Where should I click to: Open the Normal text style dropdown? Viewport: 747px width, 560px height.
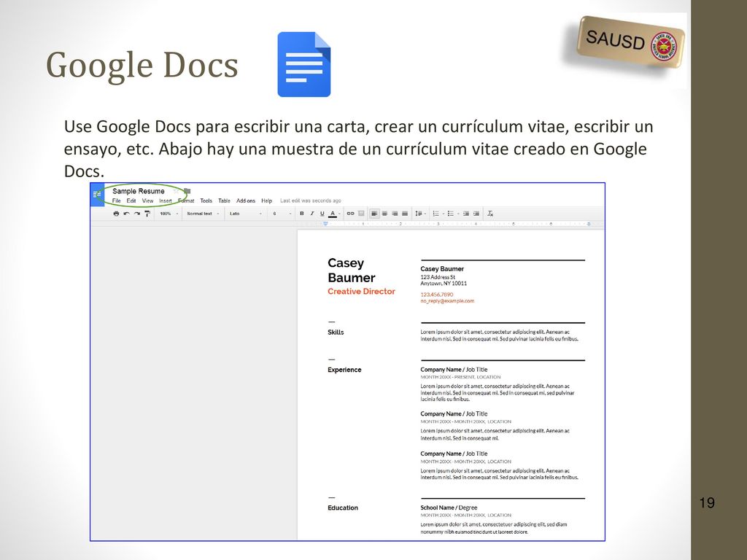(x=203, y=214)
